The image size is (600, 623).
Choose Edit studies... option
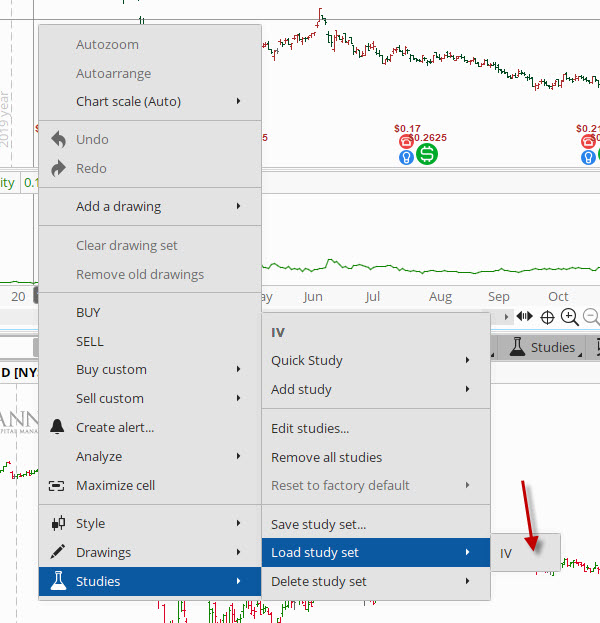(x=310, y=428)
